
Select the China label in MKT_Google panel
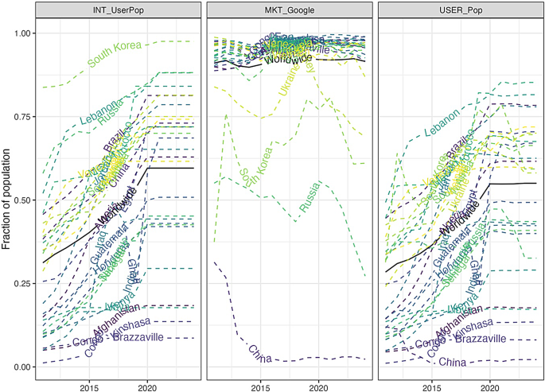pos(260,352)
